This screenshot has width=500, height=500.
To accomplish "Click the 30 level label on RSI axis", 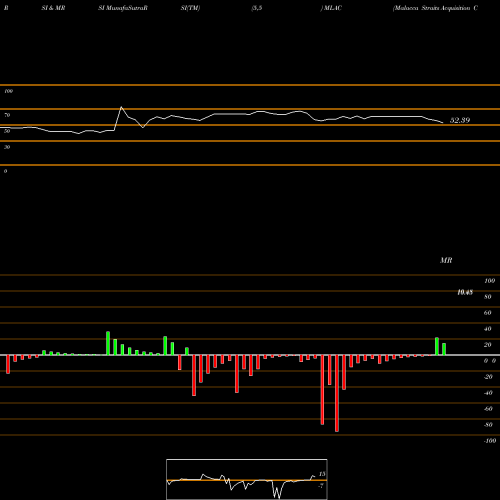I will coord(7,147).
